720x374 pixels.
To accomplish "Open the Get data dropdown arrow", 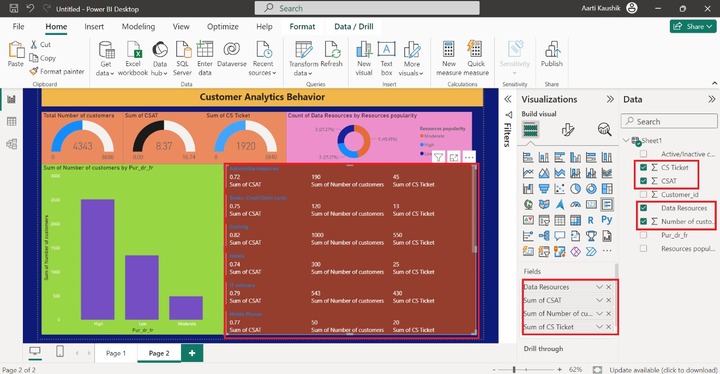I will 111,73.
